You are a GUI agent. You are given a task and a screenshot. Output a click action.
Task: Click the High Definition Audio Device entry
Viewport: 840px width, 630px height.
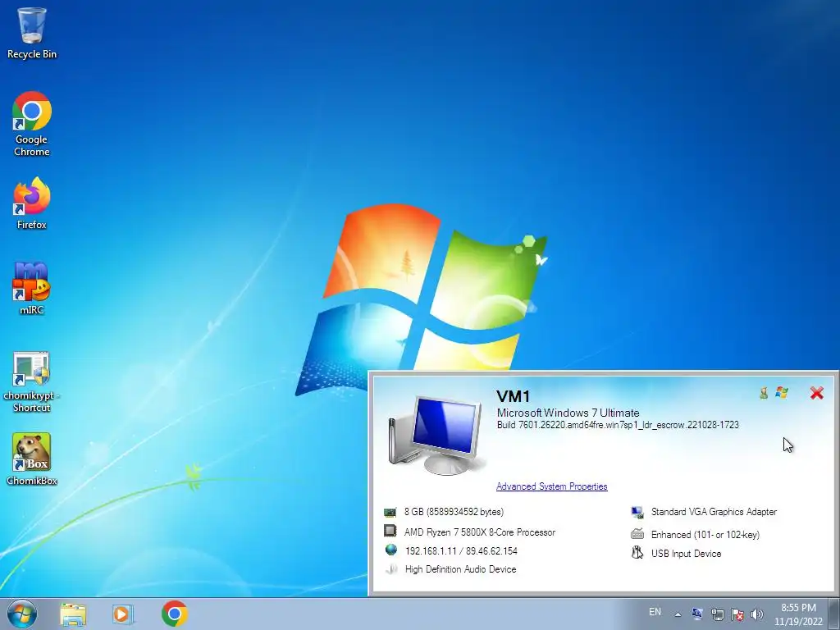point(461,569)
